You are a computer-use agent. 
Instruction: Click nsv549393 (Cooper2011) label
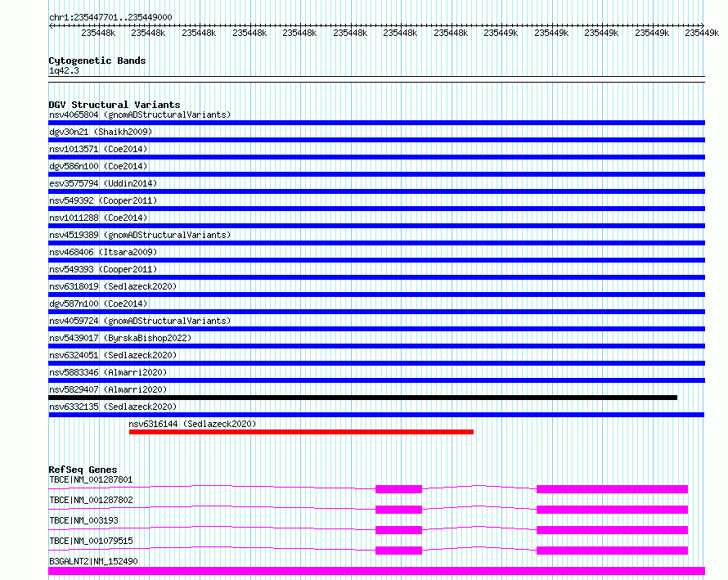click(103, 269)
